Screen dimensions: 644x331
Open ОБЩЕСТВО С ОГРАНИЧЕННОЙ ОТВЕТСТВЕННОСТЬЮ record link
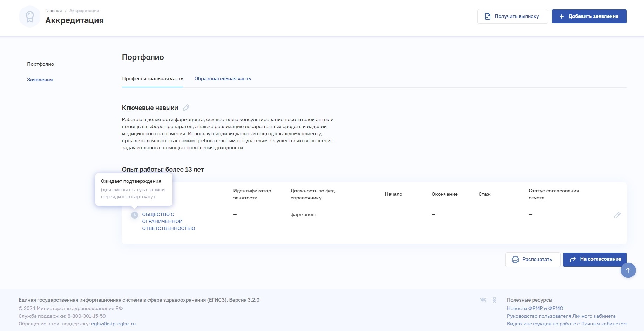pyautogui.click(x=169, y=221)
